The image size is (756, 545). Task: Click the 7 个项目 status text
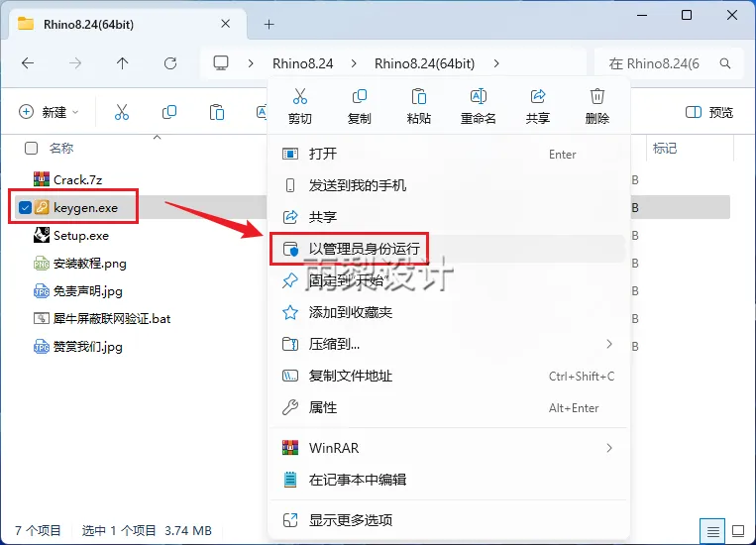point(38,530)
